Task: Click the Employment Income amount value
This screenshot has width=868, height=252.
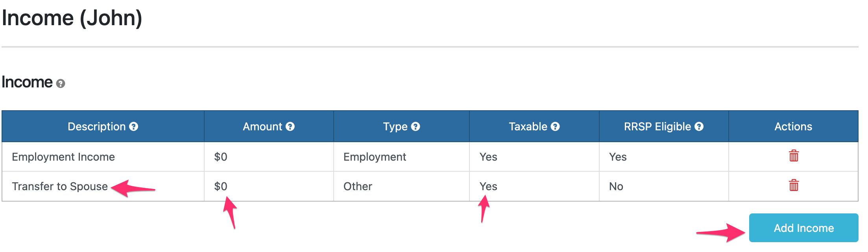Action: click(221, 157)
